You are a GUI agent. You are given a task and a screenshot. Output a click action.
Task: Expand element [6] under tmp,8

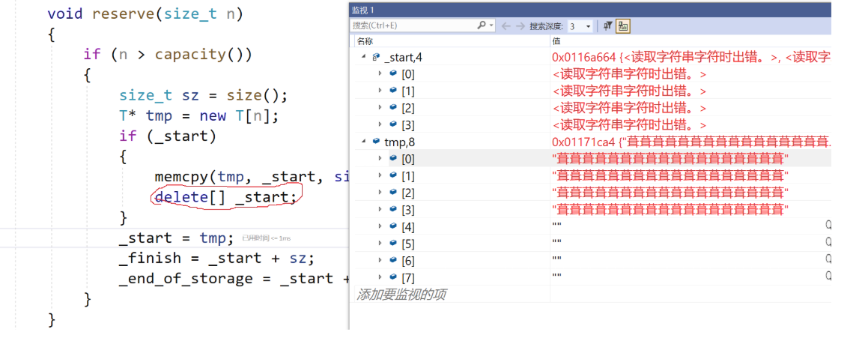pos(380,260)
